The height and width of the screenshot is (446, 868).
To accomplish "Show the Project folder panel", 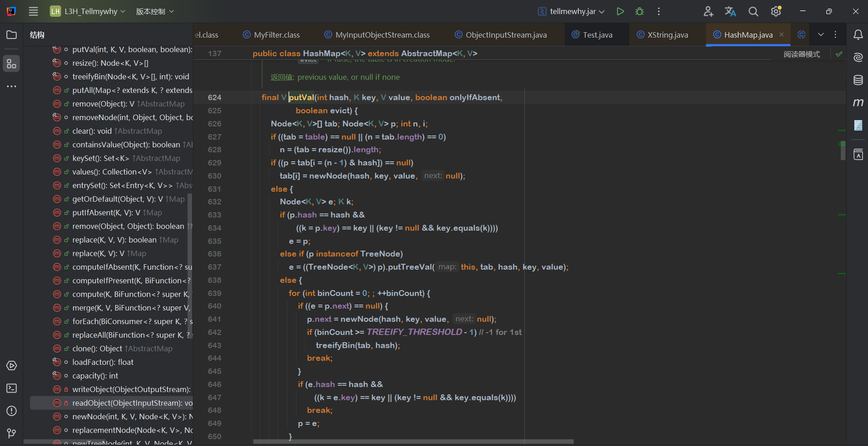I will [12, 35].
